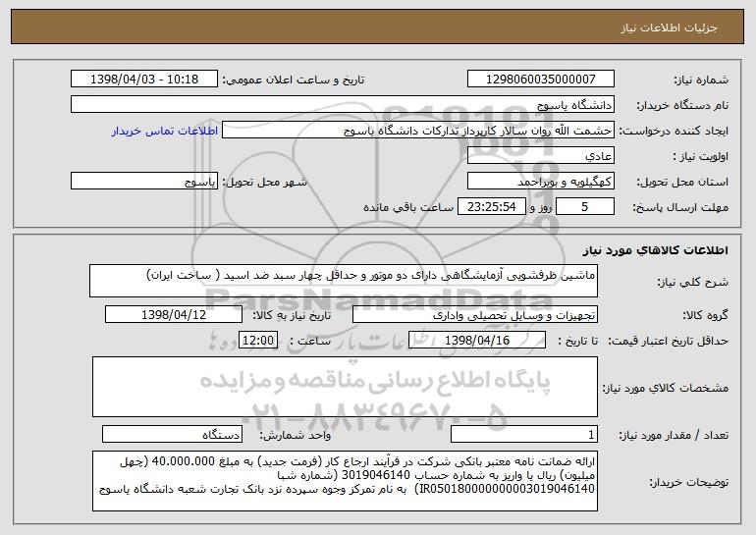Click the request creator field 'حشمت الله روان سالار'
Viewport: 756px width, 535px height.
click(x=418, y=131)
